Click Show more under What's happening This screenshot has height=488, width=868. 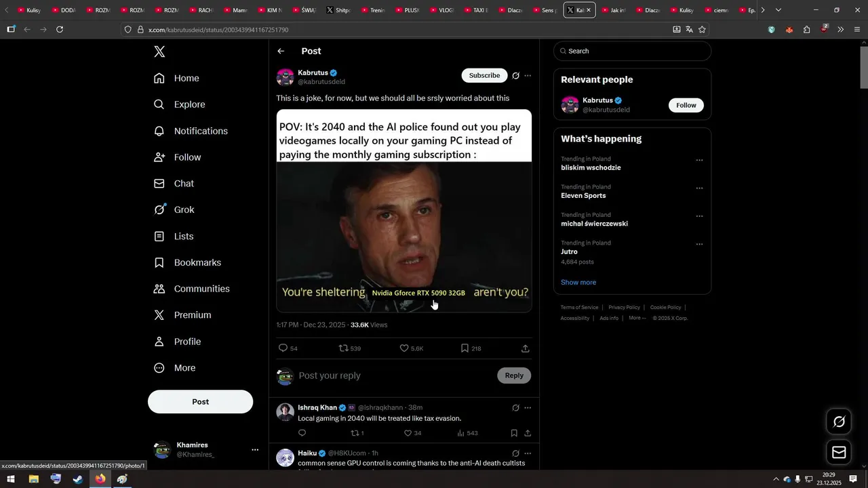pos(578,282)
